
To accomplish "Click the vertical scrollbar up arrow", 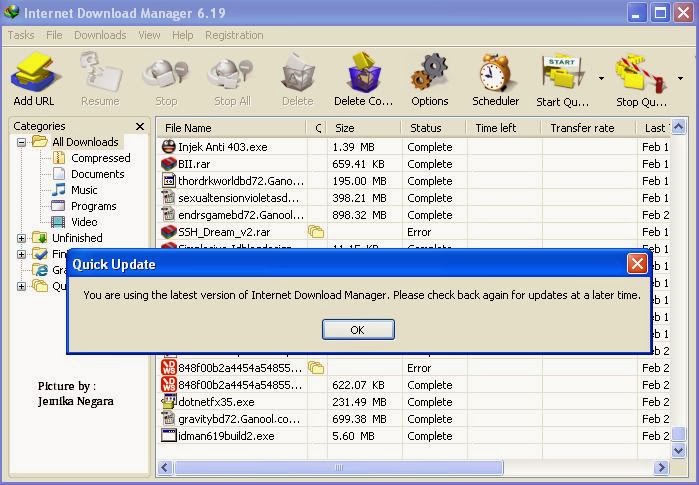I will coord(678,127).
